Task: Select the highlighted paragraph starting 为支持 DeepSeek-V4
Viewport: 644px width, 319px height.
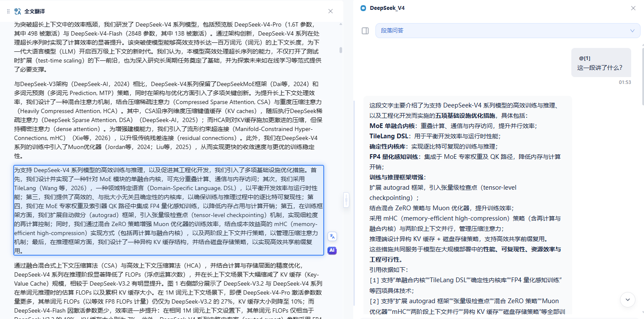Action: point(168,210)
